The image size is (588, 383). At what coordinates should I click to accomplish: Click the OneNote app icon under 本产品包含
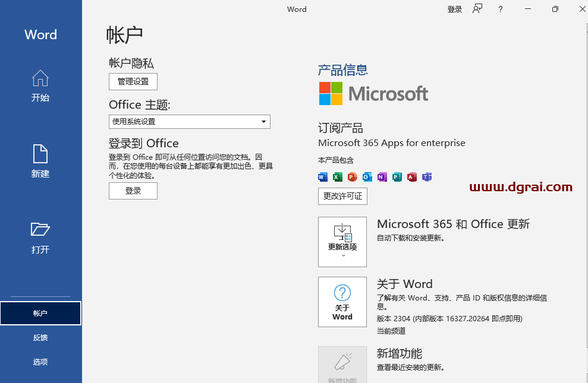[382, 177]
